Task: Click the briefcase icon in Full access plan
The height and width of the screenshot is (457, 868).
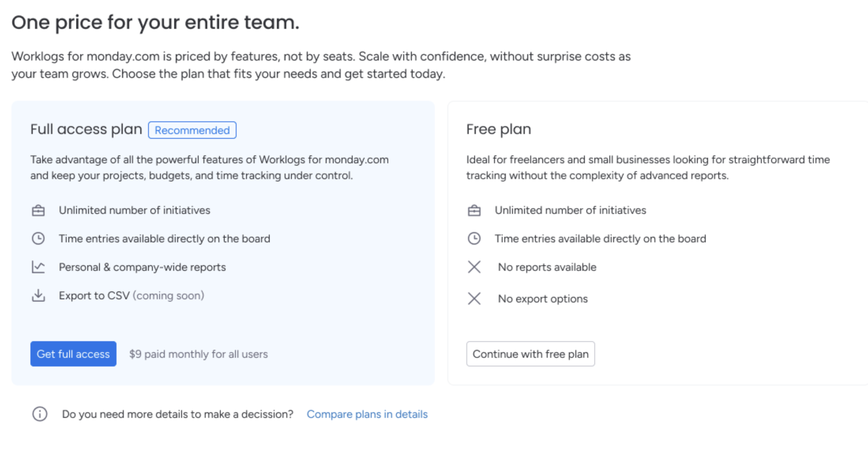Action: tap(38, 210)
